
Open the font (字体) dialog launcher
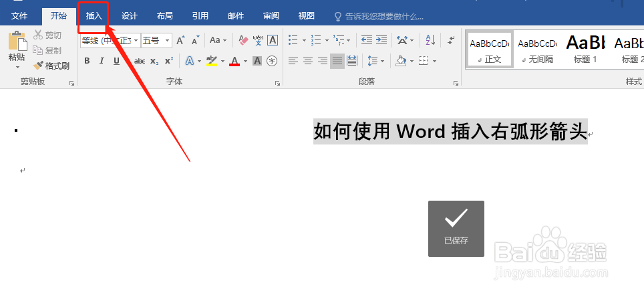point(277,83)
